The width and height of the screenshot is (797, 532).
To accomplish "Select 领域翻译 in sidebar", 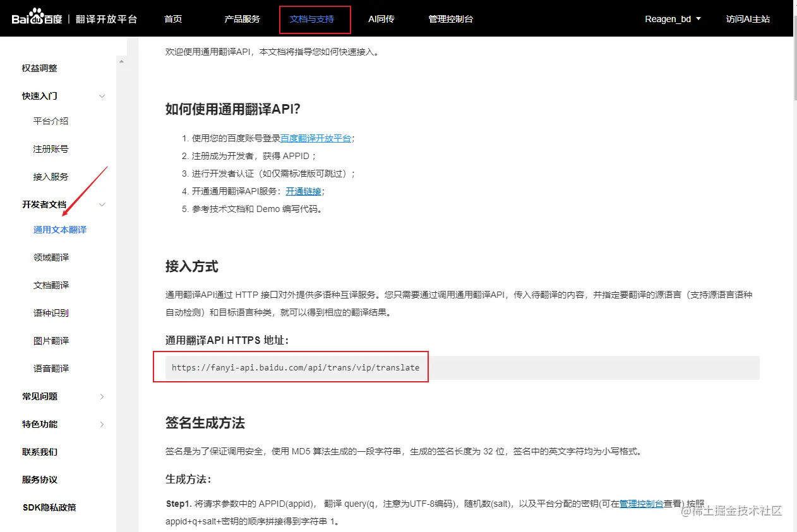I will [x=51, y=257].
